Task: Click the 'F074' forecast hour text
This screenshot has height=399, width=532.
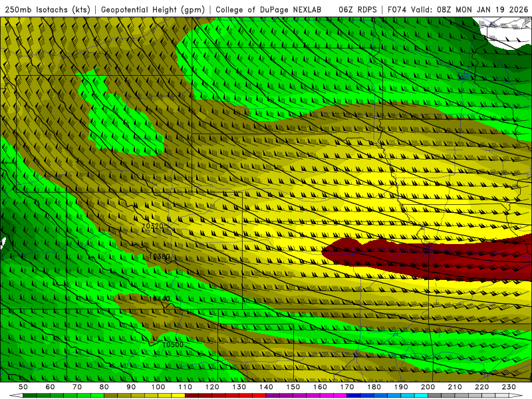Action: (397, 10)
